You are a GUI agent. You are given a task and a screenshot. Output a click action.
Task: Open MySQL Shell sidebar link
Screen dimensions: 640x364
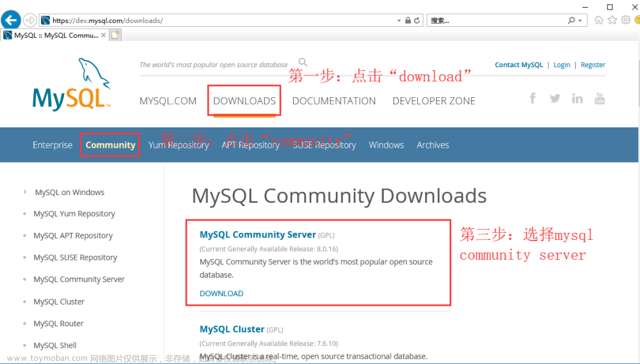coord(55,345)
